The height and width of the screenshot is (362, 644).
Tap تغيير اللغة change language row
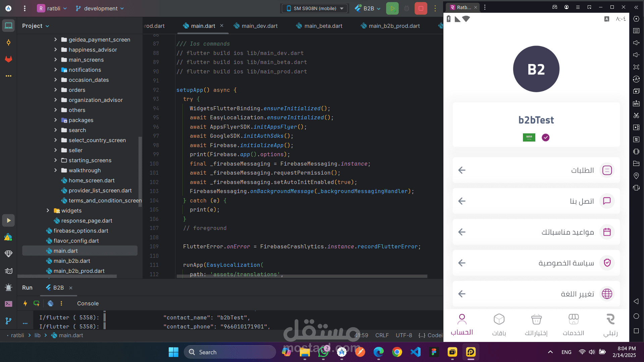pyautogui.click(x=536, y=294)
